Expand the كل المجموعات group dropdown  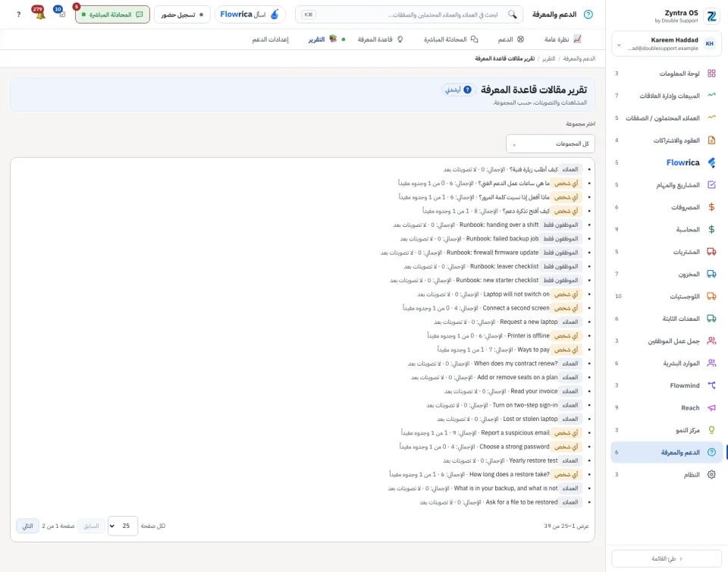[551, 144]
